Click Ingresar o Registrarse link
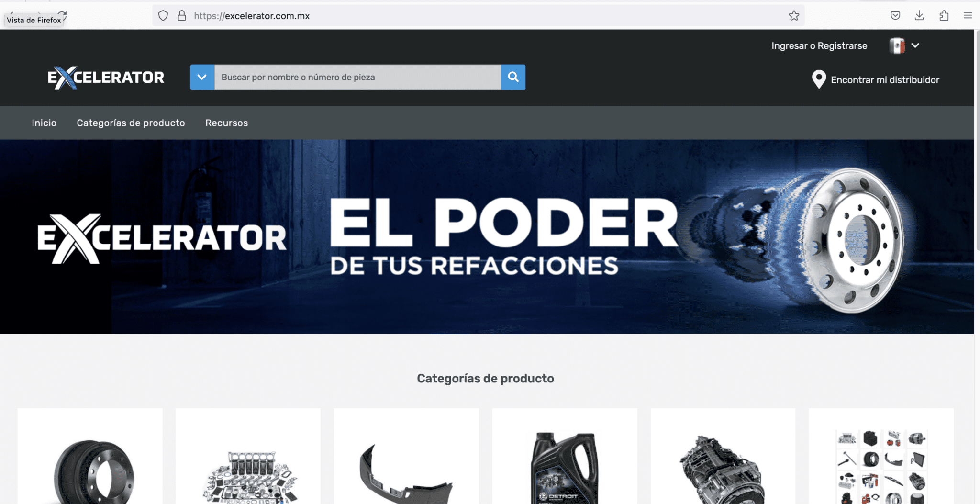Screen dimensions: 980x504 point(819,46)
